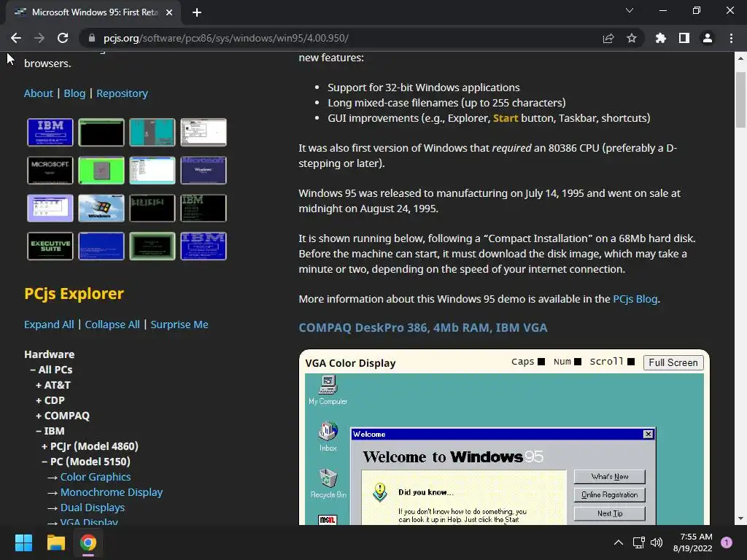Image resolution: width=747 pixels, height=560 pixels.
Task: Go back to the previous page
Action: click(16, 38)
